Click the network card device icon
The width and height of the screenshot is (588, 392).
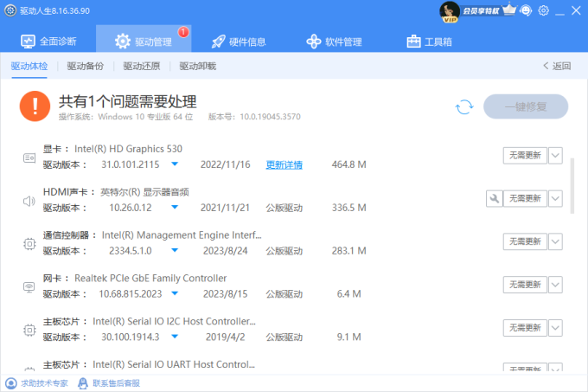tap(29, 287)
